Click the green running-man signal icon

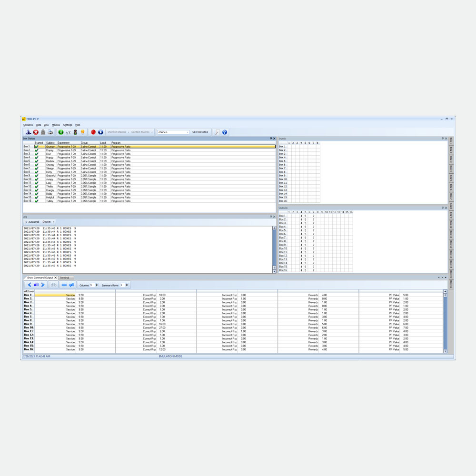pyautogui.click(x=61, y=132)
